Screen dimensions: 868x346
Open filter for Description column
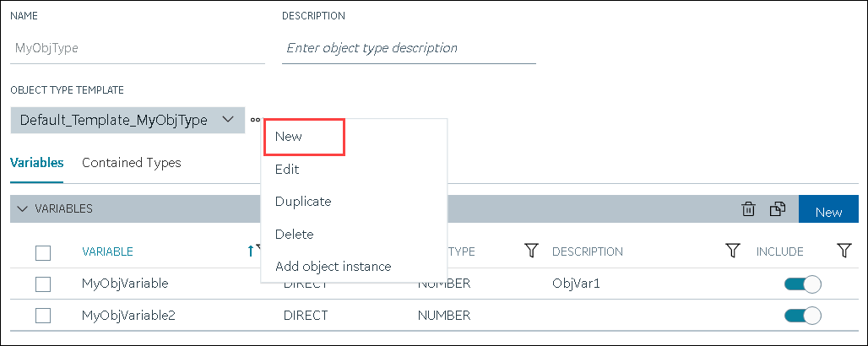pyautogui.click(x=732, y=251)
